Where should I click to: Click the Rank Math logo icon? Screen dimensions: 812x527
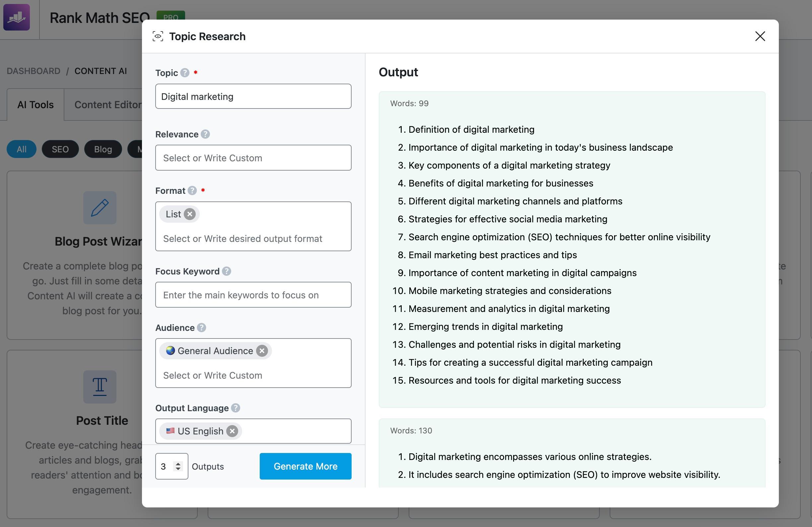16,17
